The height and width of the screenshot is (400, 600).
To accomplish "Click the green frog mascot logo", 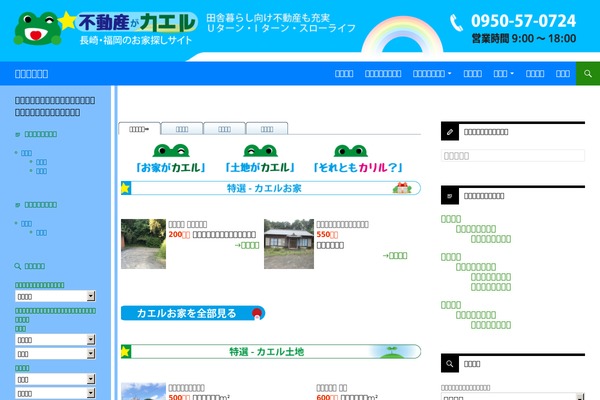I will [x=37, y=28].
